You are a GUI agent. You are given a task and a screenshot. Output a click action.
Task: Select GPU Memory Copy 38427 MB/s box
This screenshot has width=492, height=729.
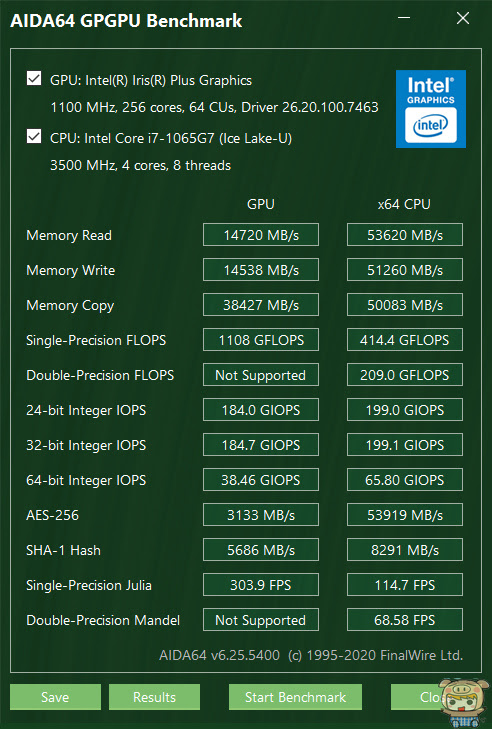click(261, 305)
